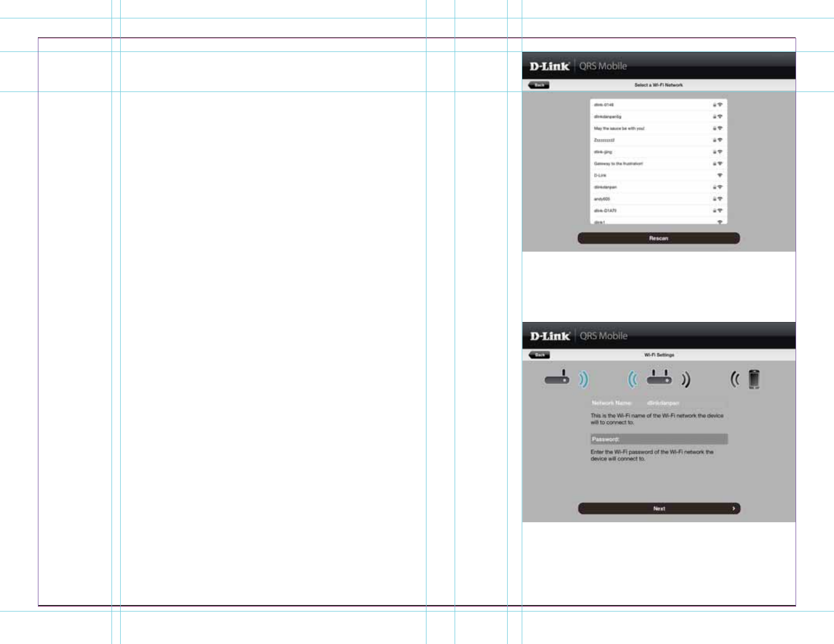The height and width of the screenshot is (644, 834).
Task: Click lock icon on "Gateway to the frustration!" row
Action: tap(714, 163)
